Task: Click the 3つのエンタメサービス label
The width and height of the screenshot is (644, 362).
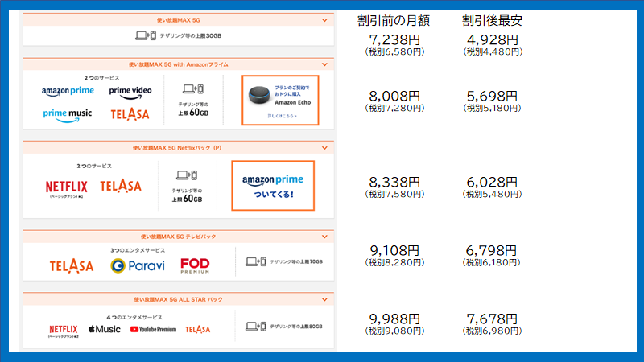Action: pos(138,250)
